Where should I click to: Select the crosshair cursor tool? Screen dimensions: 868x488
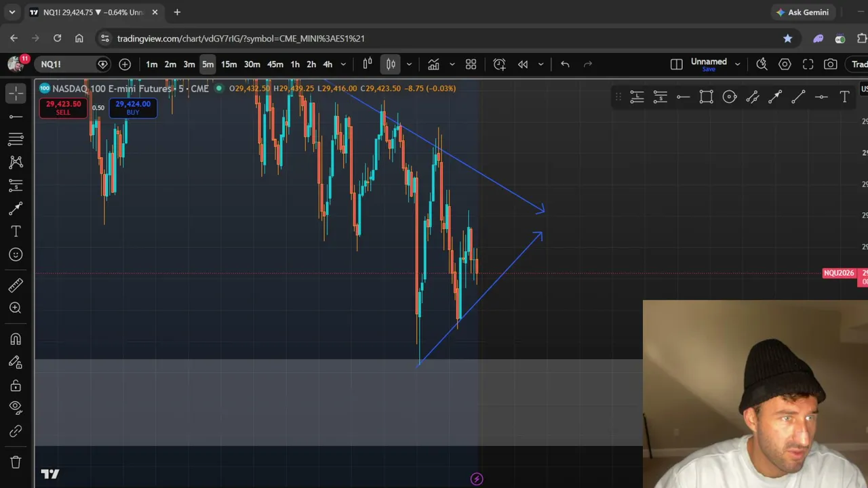click(16, 94)
